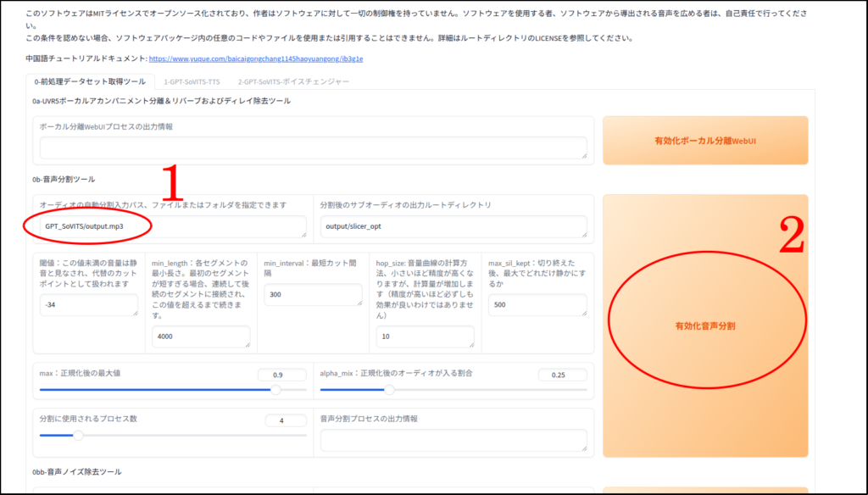Focus the min_length field showing 4000
This screenshot has height=495, width=868.
point(201,336)
